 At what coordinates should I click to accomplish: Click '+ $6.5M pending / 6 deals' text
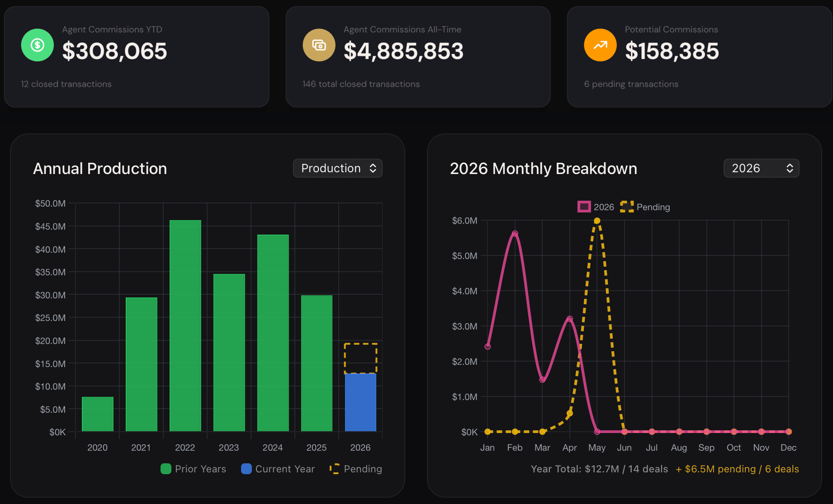pyautogui.click(x=737, y=469)
